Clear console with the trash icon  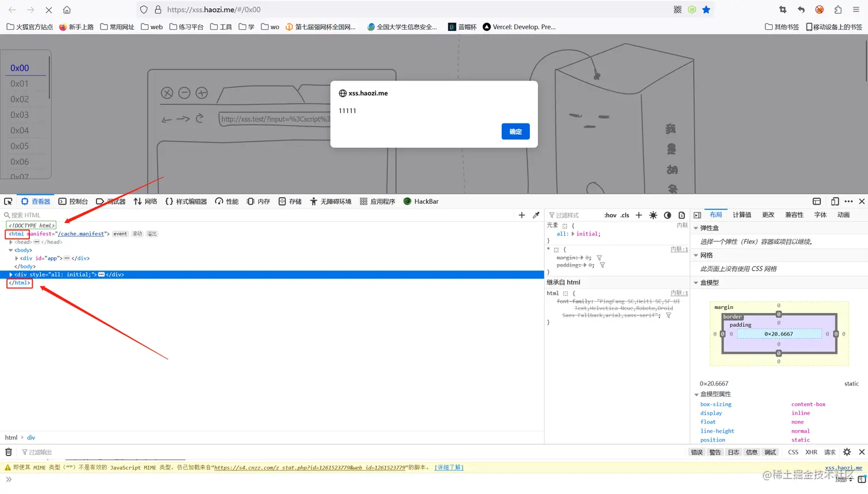point(9,452)
